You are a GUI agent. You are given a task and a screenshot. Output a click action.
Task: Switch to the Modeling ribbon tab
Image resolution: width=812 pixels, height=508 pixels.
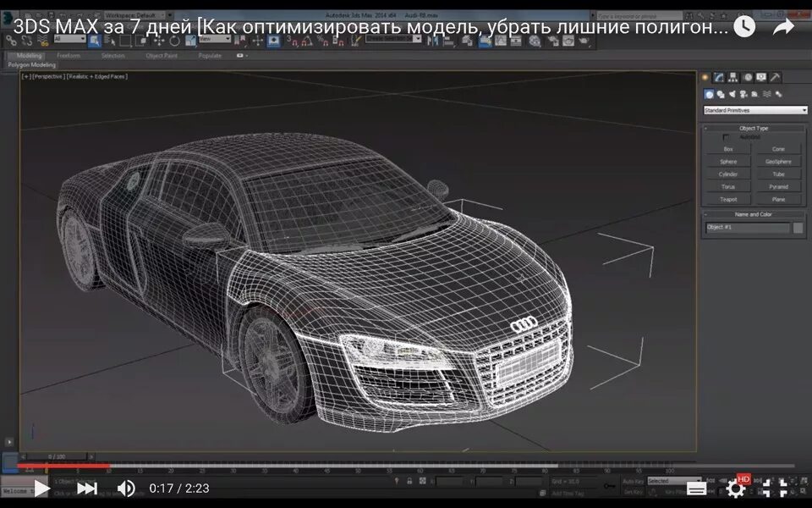(x=29, y=56)
